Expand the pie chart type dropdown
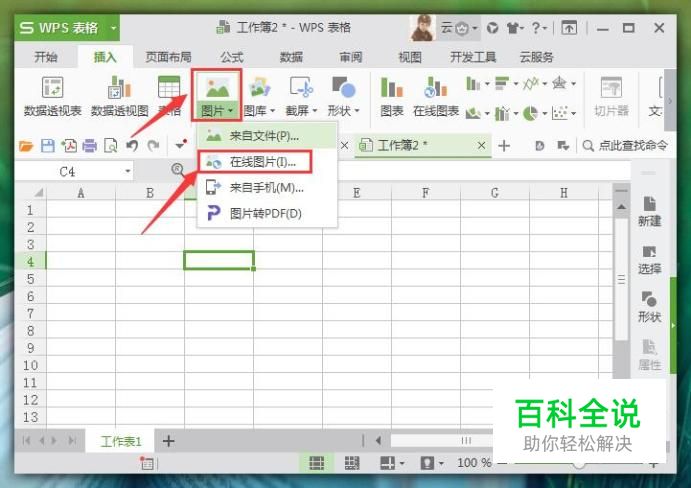This screenshot has height=488, width=691. point(545,113)
